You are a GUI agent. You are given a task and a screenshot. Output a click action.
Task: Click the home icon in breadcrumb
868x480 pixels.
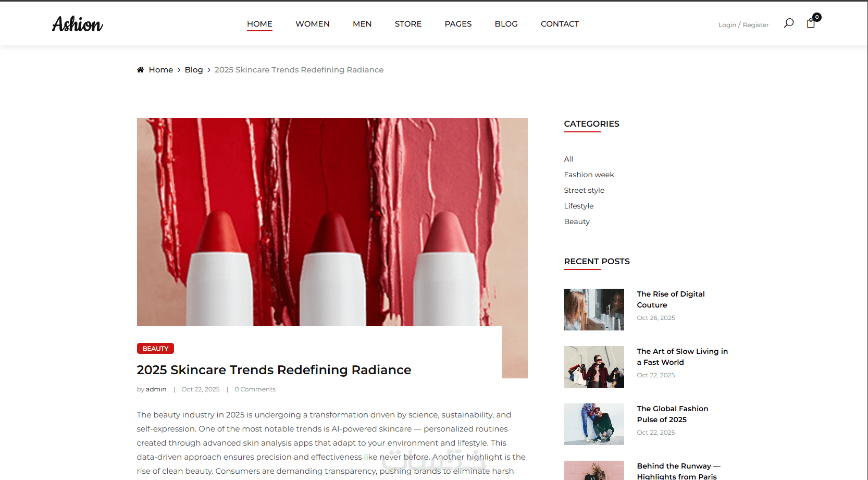(x=140, y=70)
